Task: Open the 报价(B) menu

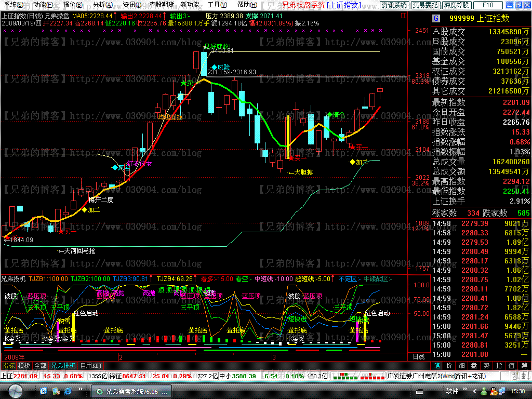Action: [x=73, y=5]
